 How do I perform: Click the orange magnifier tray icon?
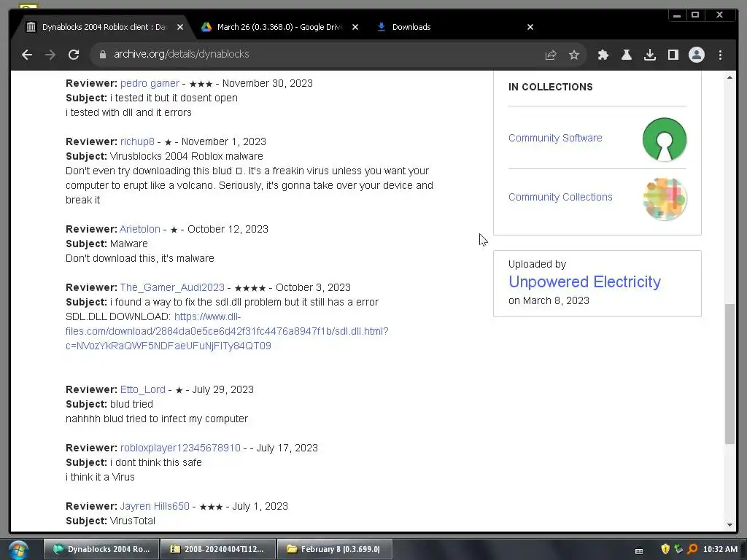(x=692, y=549)
